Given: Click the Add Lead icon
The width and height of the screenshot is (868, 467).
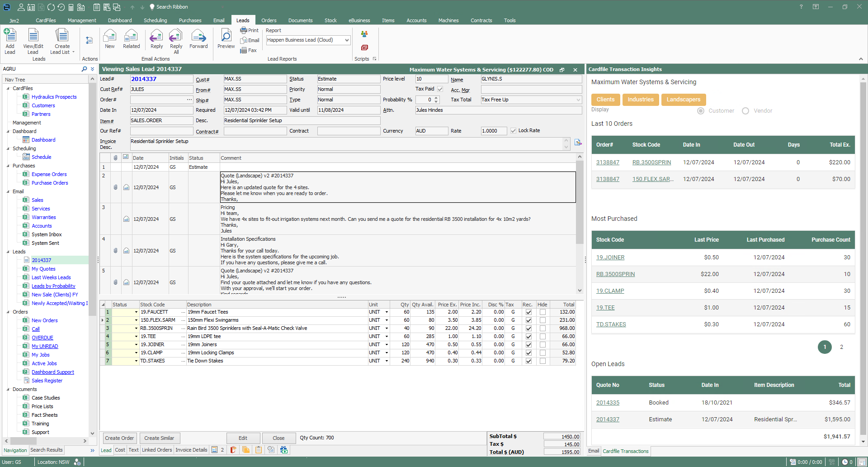Looking at the screenshot, I should [9, 40].
